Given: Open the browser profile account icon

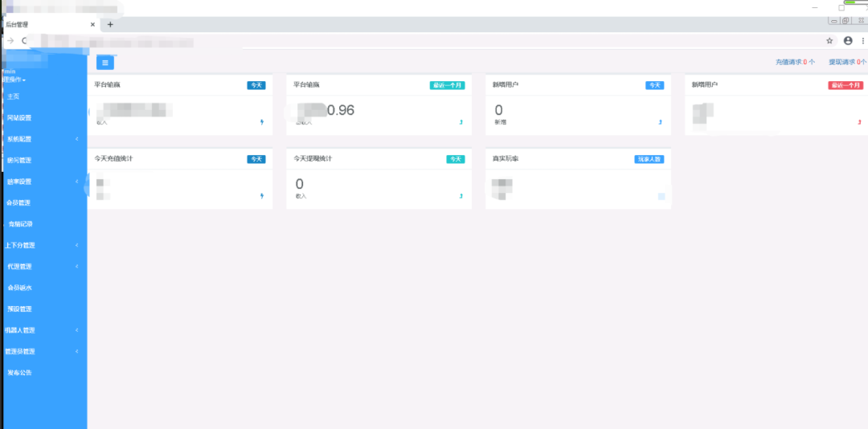Looking at the screenshot, I should pos(848,40).
